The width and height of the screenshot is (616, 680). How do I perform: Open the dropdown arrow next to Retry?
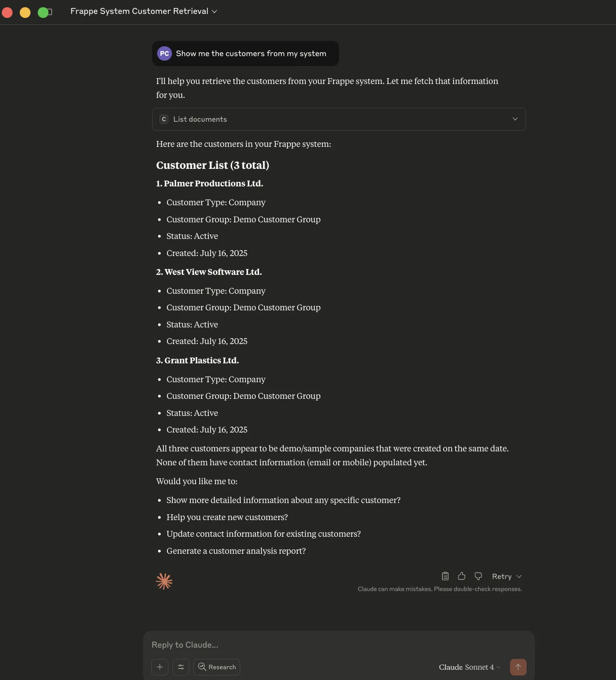click(x=519, y=576)
